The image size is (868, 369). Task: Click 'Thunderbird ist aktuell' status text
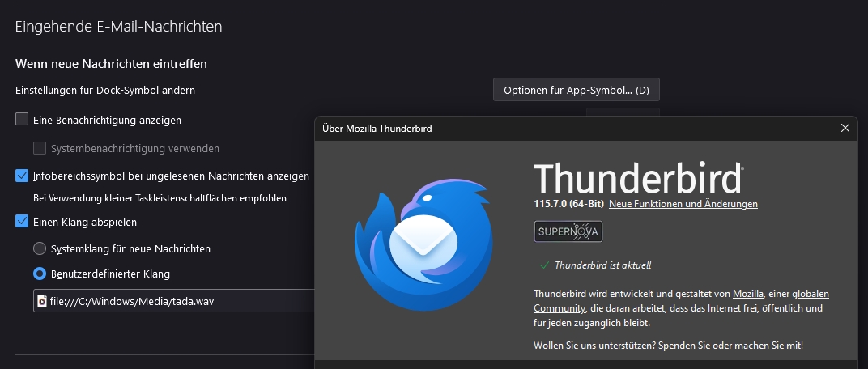click(x=603, y=265)
